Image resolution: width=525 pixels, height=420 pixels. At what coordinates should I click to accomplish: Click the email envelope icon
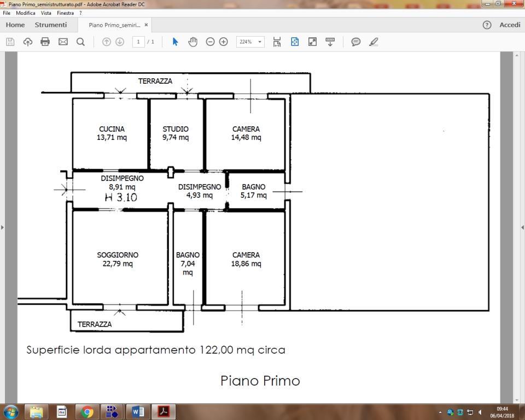click(63, 42)
